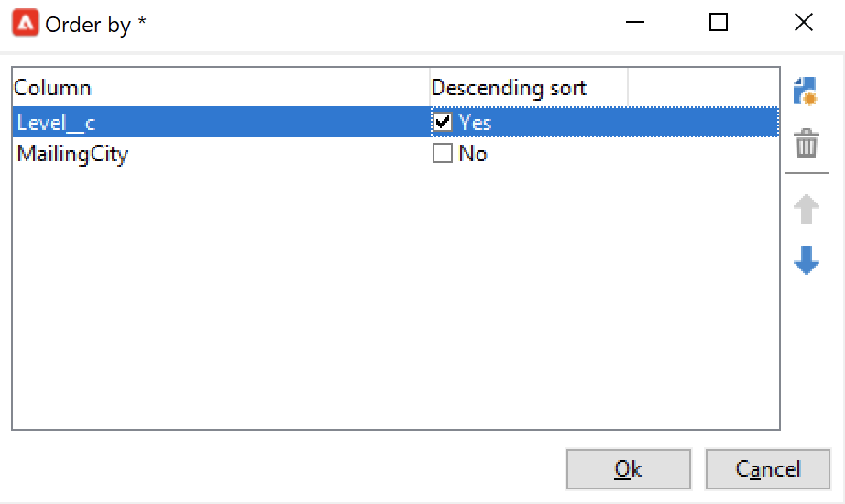Uncheck descending sort for Level__c
Viewport: 845px width, 504px height.
point(443,123)
